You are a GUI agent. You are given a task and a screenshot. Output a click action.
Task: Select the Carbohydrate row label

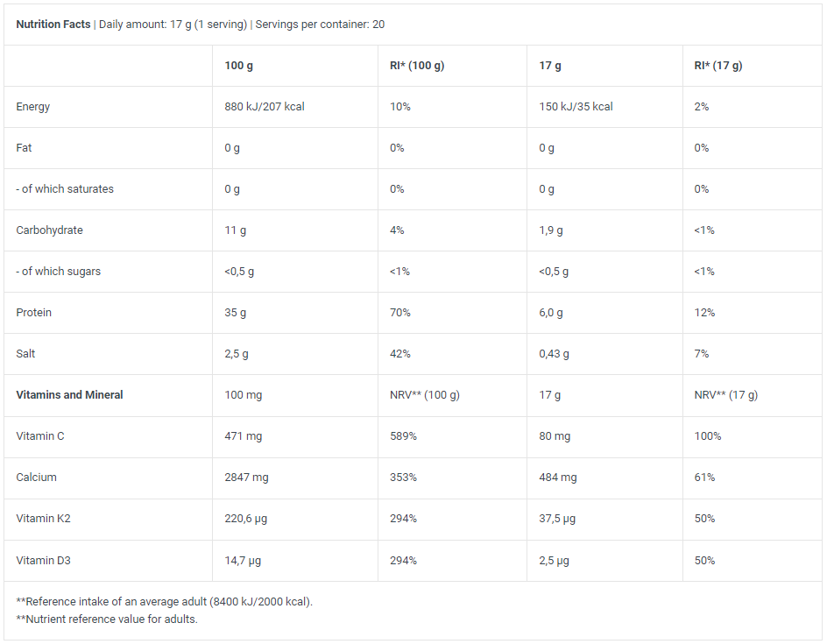click(x=49, y=230)
